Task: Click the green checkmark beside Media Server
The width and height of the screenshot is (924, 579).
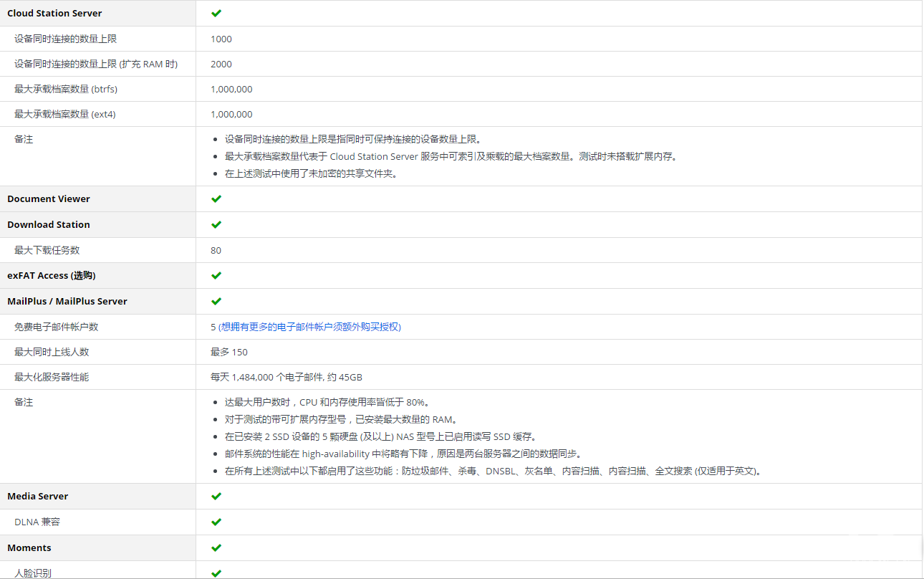Action: coord(216,496)
